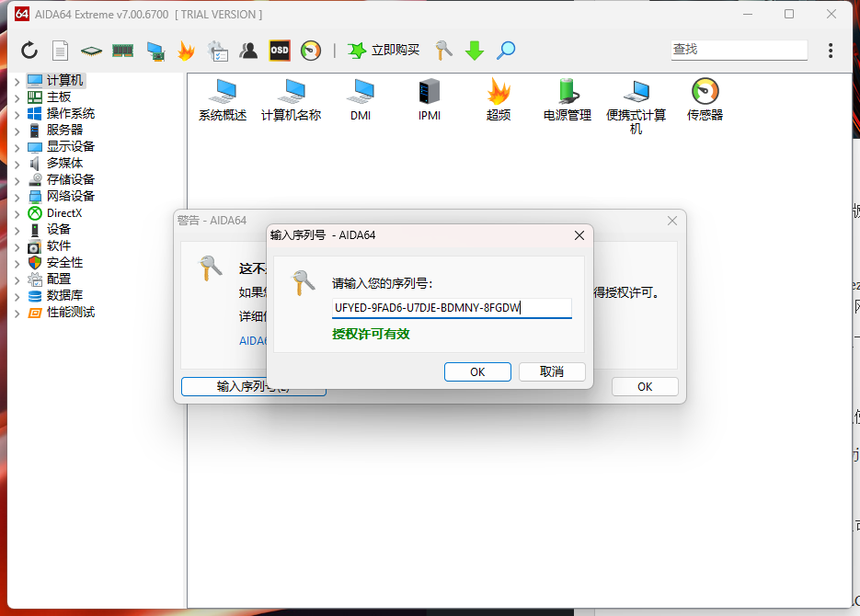Click OK in the 警告 dialog

645,387
